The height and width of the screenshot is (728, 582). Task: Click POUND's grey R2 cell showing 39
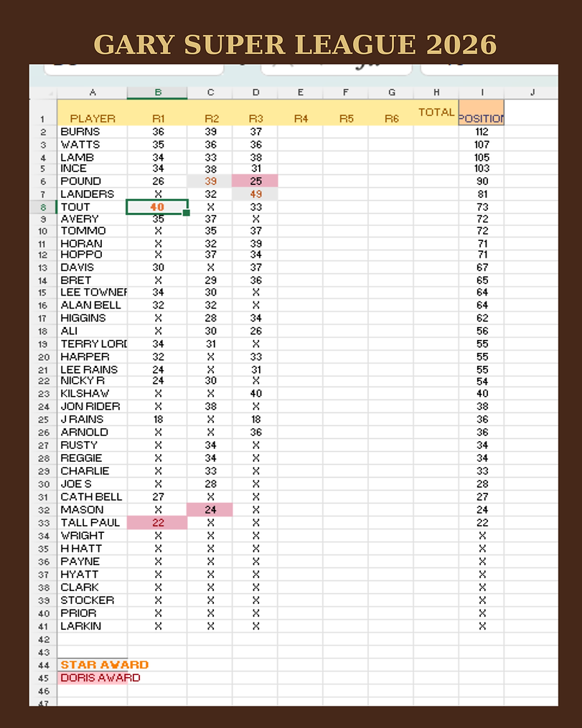point(210,181)
